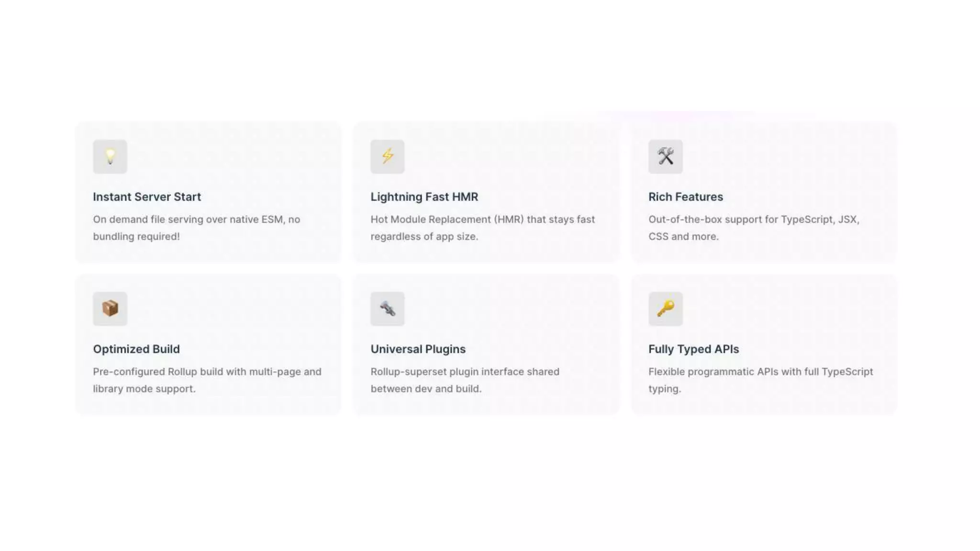Viewport: 980px width, 551px height.
Task: Click the Pre-configured Rollup build description
Action: click(207, 380)
